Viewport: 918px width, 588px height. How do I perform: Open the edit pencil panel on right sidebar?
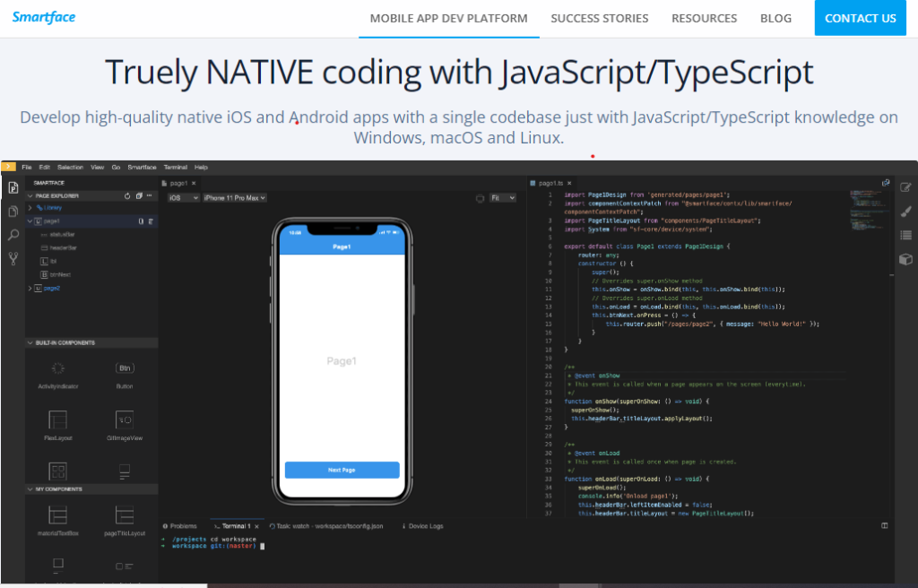(x=905, y=187)
